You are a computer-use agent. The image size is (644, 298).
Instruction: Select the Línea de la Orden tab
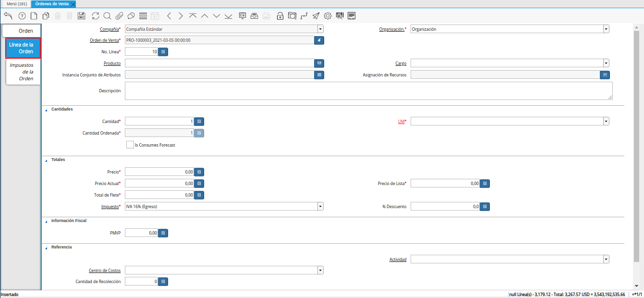[23, 48]
